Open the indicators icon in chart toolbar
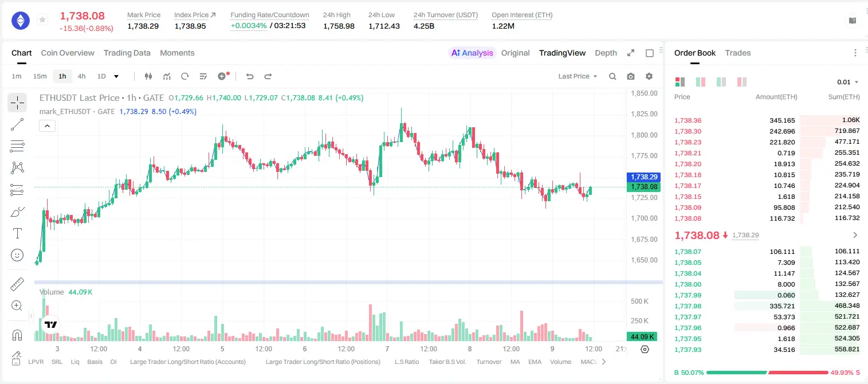 (167, 76)
